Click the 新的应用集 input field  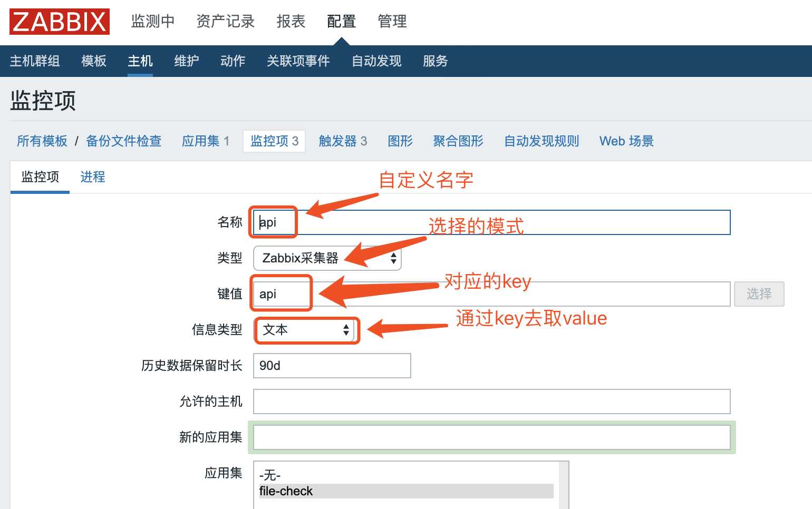point(492,437)
